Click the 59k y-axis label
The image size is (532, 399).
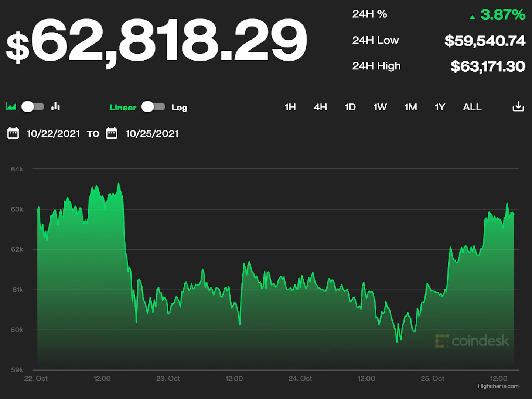[17, 370]
